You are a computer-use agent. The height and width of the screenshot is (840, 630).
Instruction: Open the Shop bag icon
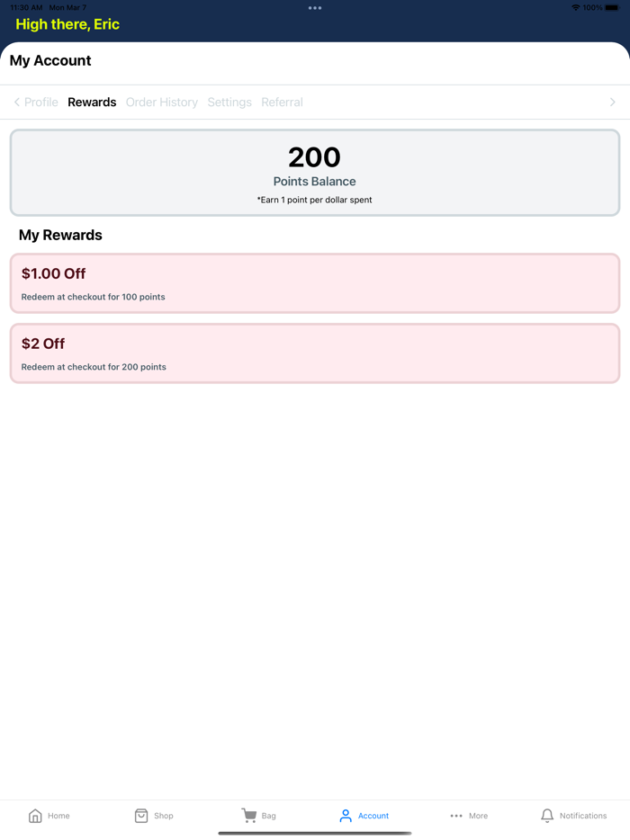[141, 816]
